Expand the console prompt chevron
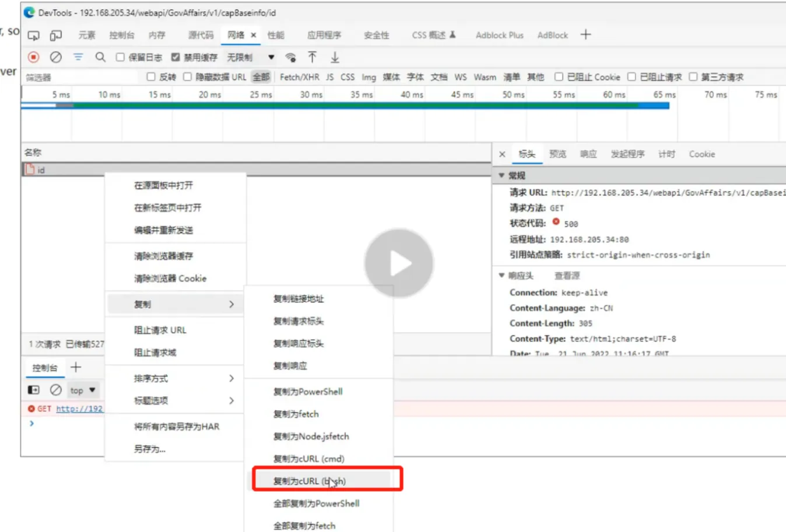 (x=31, y=424)
